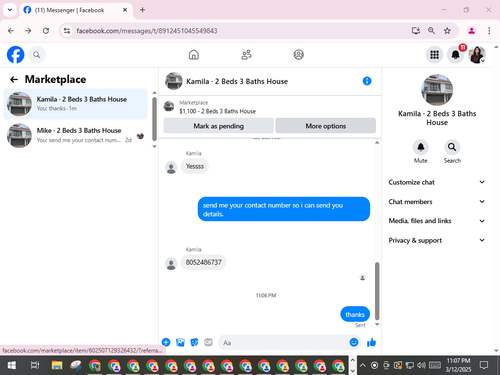Open the nine-dot Menu grid icon

(434, 55)
